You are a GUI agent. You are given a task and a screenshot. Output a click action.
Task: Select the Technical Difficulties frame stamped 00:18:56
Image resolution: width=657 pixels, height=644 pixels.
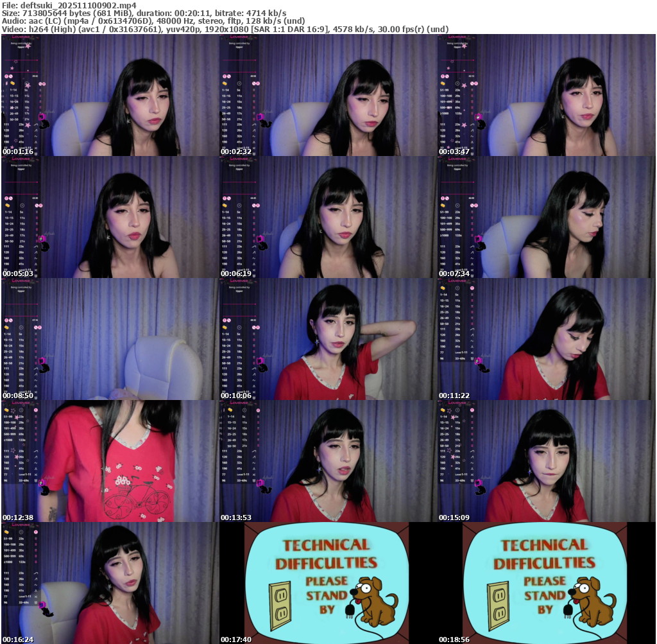(x=547, y=583)
